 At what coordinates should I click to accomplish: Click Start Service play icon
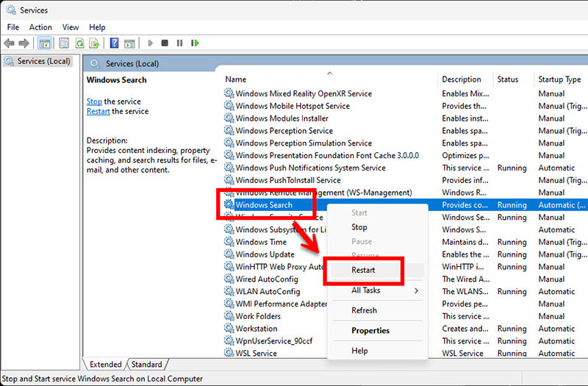[151, 43]
